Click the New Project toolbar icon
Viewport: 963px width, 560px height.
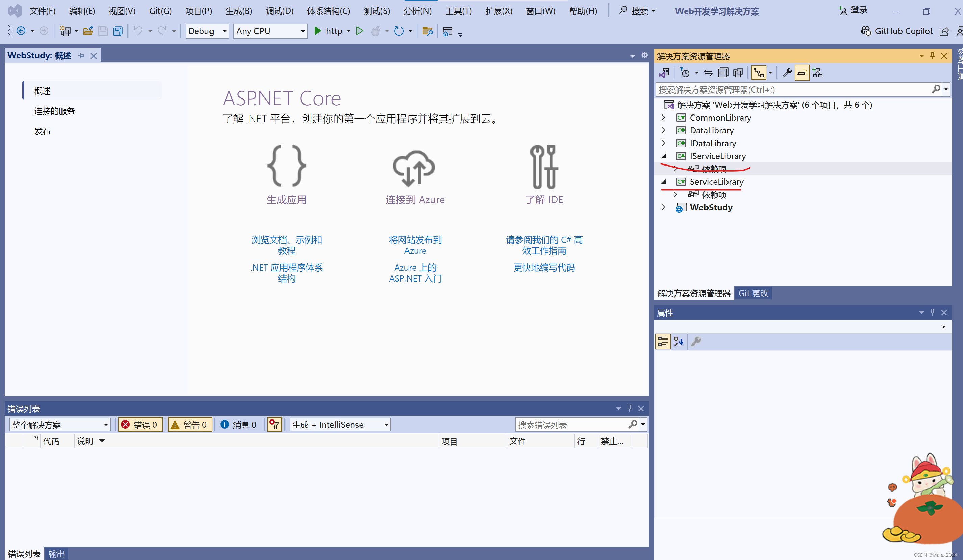65,31
